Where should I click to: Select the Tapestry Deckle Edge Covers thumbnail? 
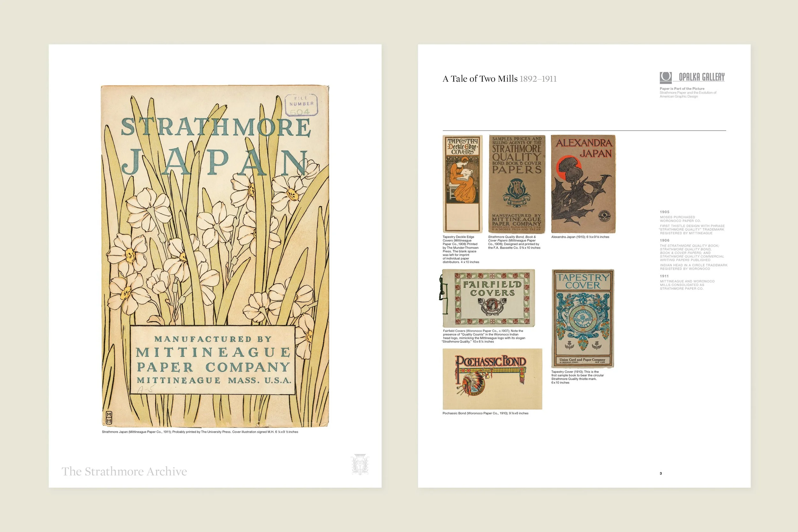point(463,184)
